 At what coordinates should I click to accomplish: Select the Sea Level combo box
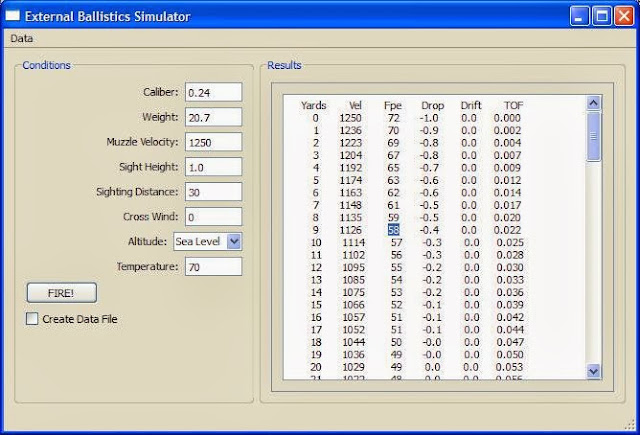(208, 241)
